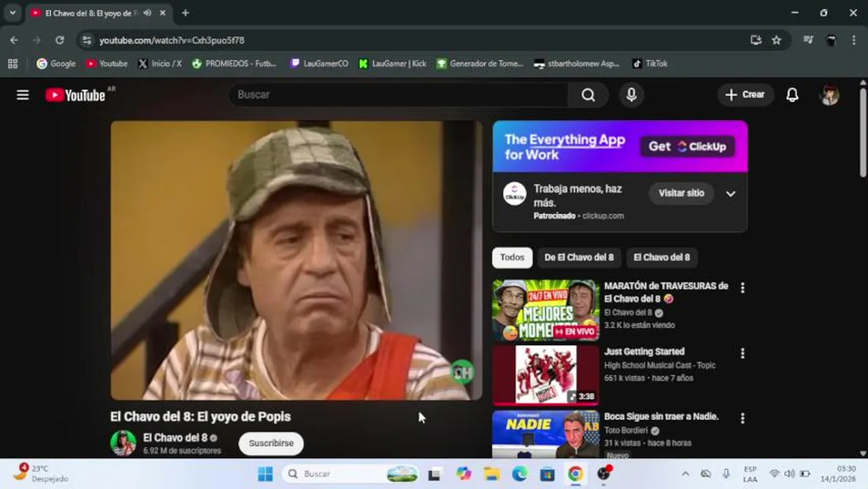Go to the YouTube home logo
This screenshot has width=868, height=489.
(x=75, y=95)
